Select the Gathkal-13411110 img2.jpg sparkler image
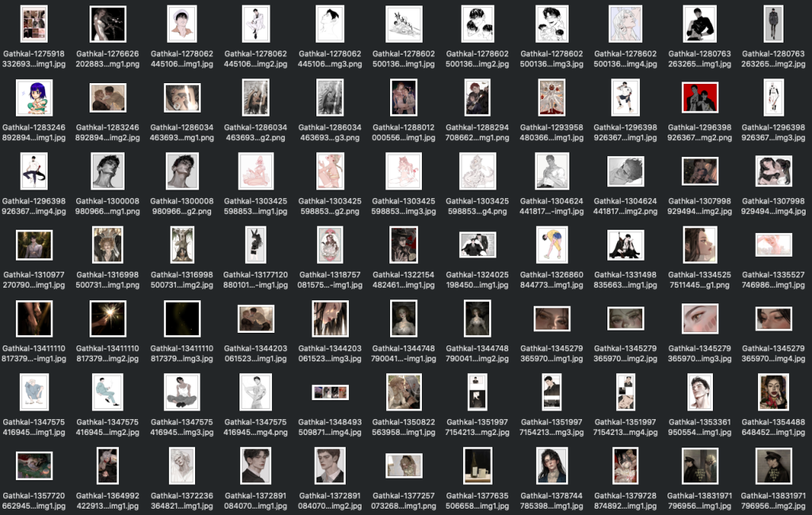 click(x=108, y=319)
